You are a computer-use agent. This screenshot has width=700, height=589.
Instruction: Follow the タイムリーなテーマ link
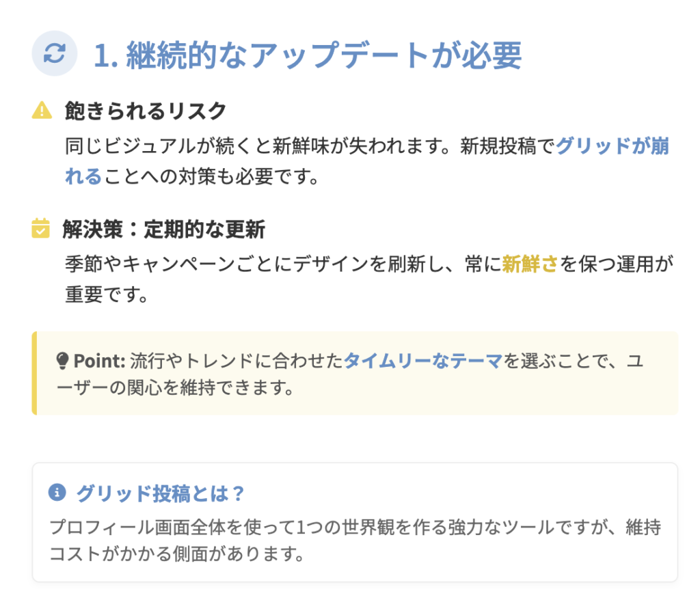tap(422, 360)
